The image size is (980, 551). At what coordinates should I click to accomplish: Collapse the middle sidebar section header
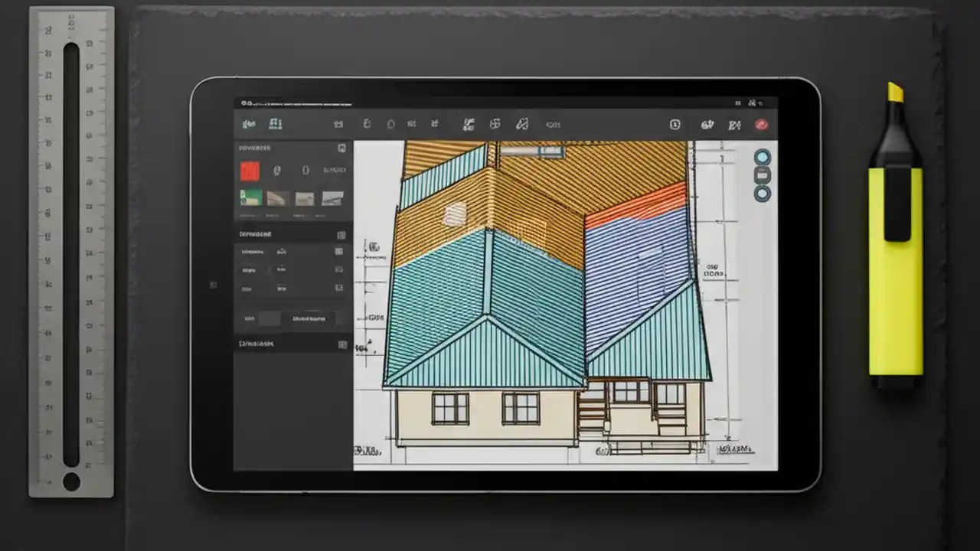tap(340, 234)
